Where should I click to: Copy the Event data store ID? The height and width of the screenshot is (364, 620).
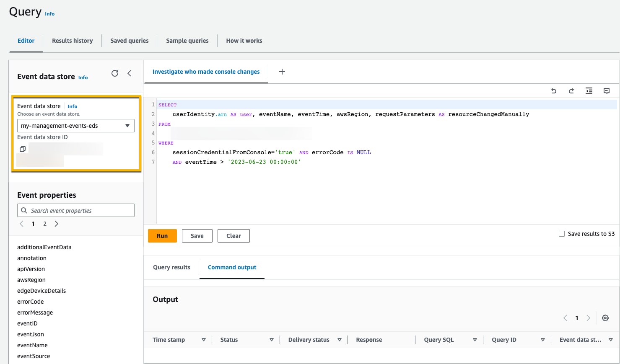[23, 149]
